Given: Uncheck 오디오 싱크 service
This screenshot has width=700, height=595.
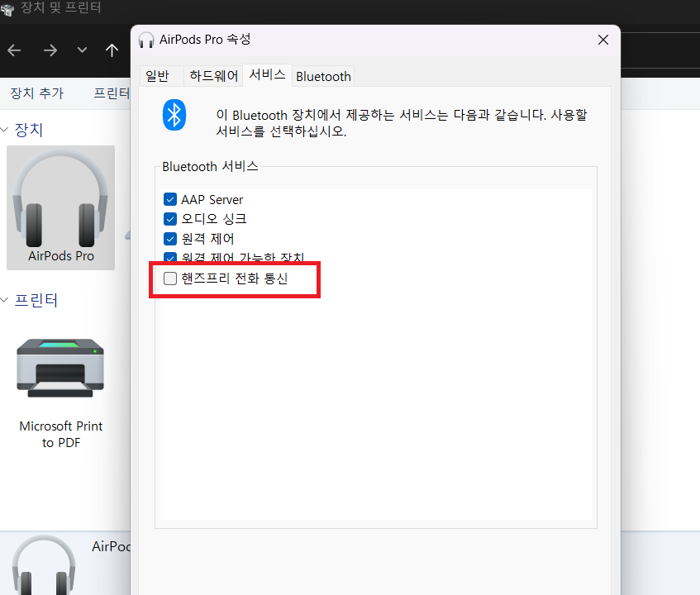Looking at the screenshot, I should pos(170,219).
